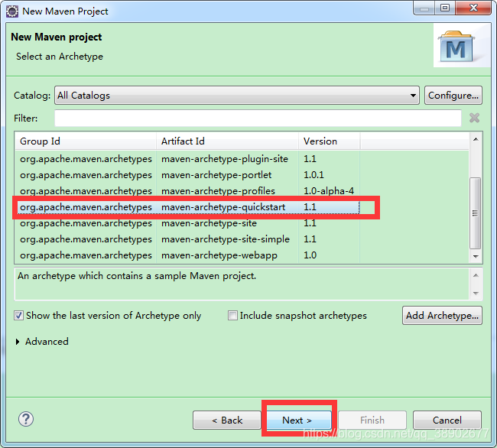
Task: Select the maven-archetype-quickstart row
Action: 187,207
